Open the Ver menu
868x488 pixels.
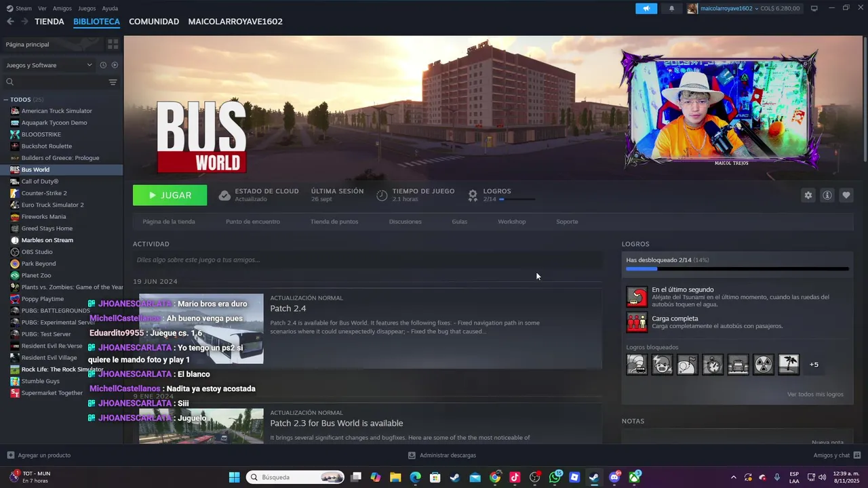pos(42,8)
